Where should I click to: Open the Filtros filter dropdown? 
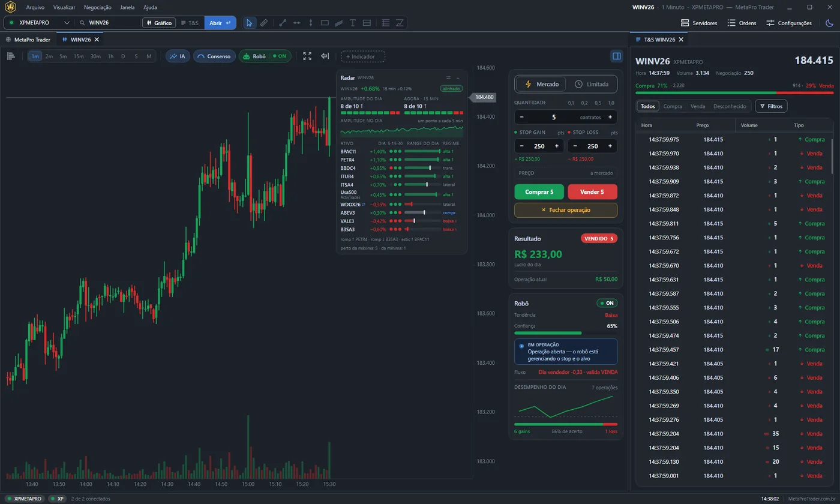click(770, 106)
